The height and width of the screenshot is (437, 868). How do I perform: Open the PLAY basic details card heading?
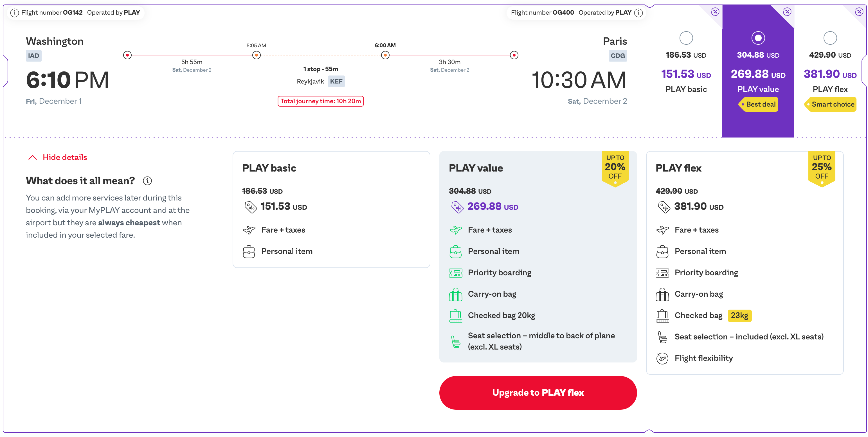pos(269,168)
